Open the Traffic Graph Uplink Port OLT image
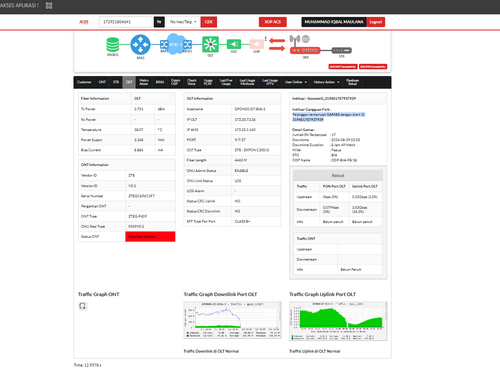The height and width of the screenshot is (370, 500). (338, 321)
